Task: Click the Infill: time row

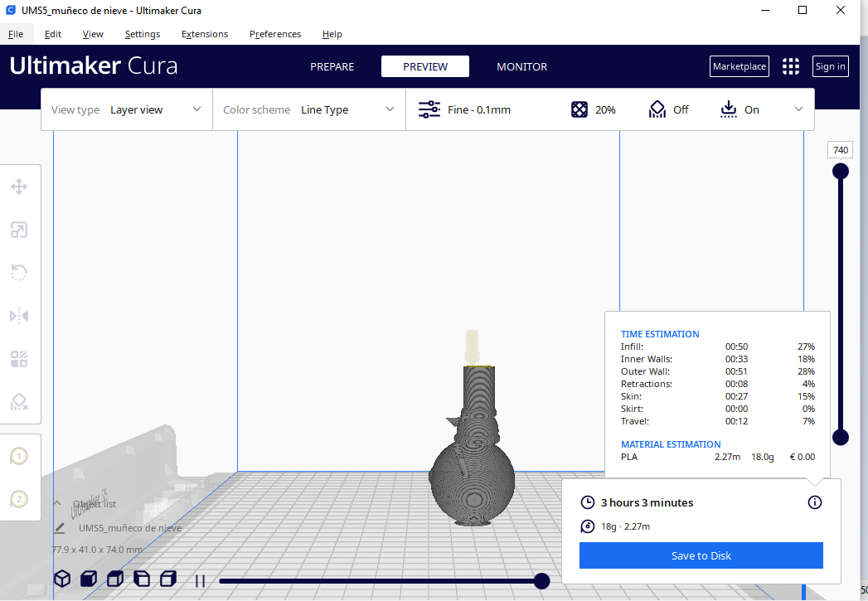Action: pyautogui.click(x=717, y=347)
